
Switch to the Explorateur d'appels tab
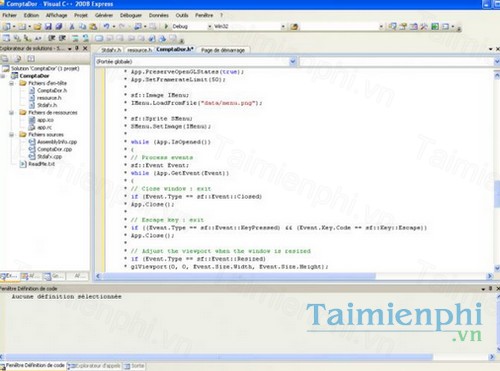(94, 366)
